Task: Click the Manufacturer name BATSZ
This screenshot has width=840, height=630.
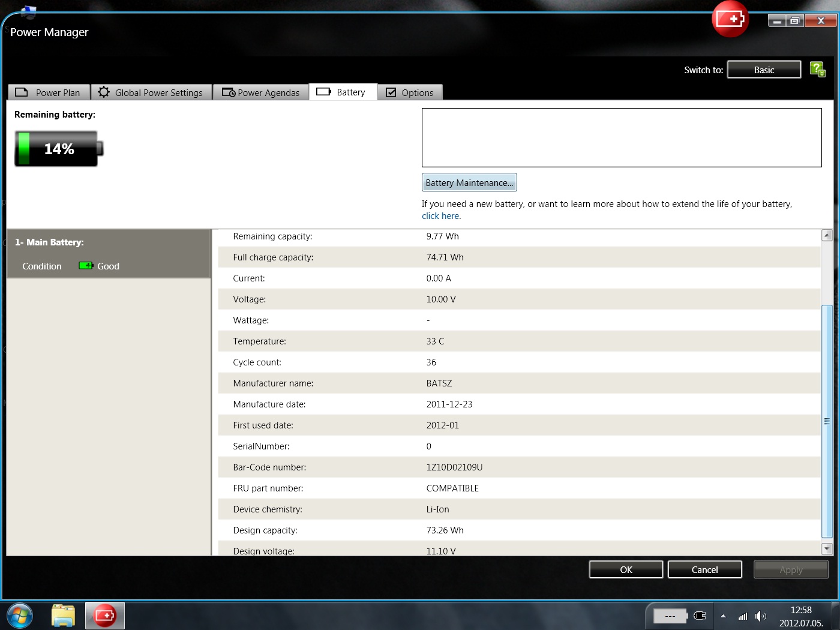Action: (x=439, y=383)
